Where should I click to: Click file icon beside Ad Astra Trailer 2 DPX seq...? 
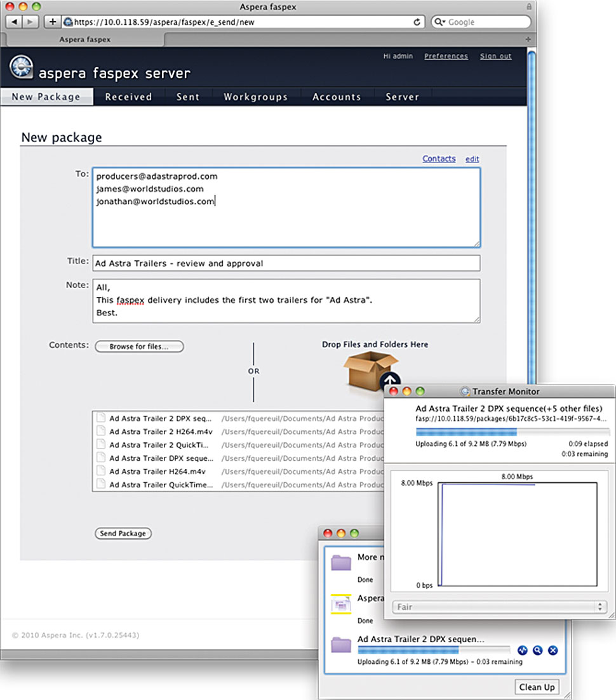(101, 418)
